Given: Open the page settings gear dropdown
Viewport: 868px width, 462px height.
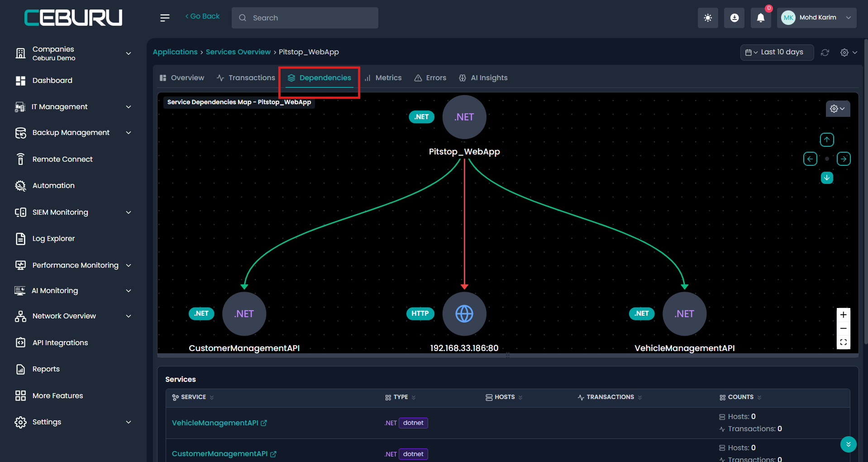Looking at the screenshot, I should pyautogui.click(x=849, y=53).
